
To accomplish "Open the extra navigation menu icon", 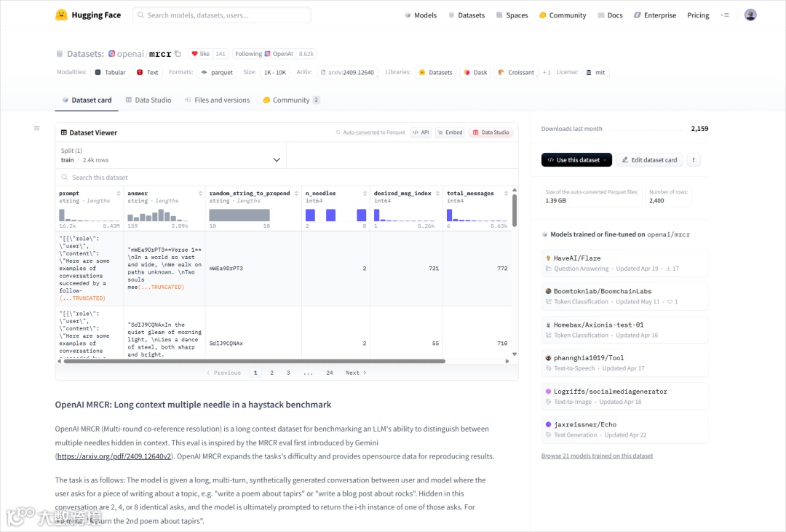I will 725,15.
